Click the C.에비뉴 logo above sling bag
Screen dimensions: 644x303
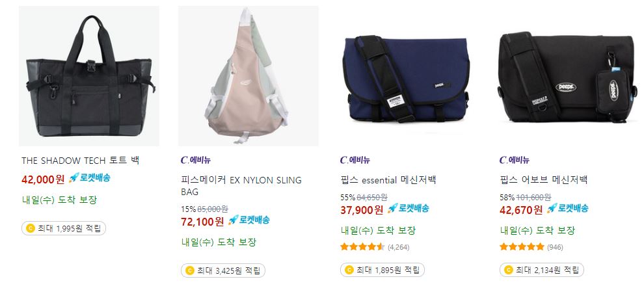(196, 160)
